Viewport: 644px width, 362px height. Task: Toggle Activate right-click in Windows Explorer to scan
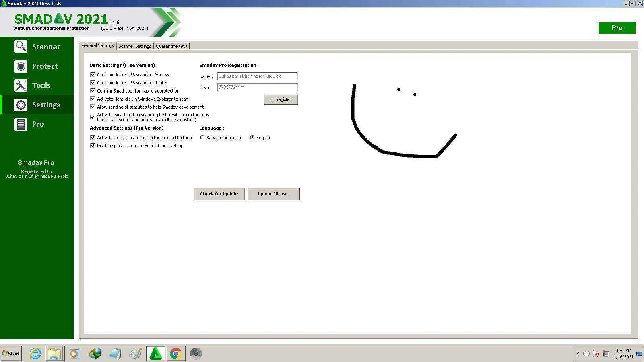click(93, 99)
